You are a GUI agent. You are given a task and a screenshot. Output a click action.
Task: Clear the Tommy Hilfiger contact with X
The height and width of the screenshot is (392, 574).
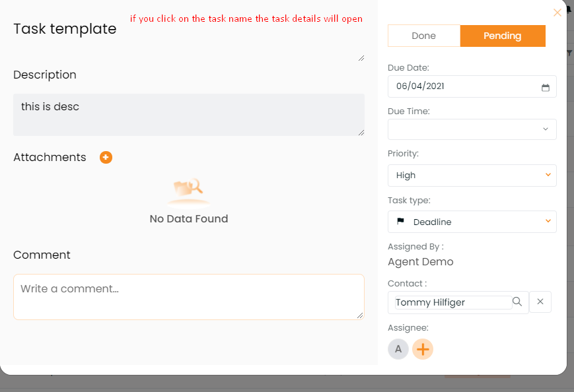pyautogui.click(x=540, y=302)
